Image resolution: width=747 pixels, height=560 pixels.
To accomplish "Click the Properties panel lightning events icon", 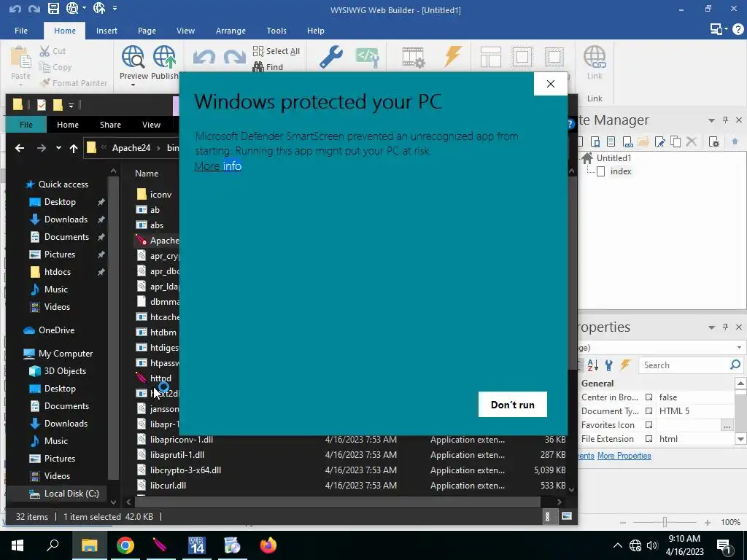I will click(x=625, y=365).
